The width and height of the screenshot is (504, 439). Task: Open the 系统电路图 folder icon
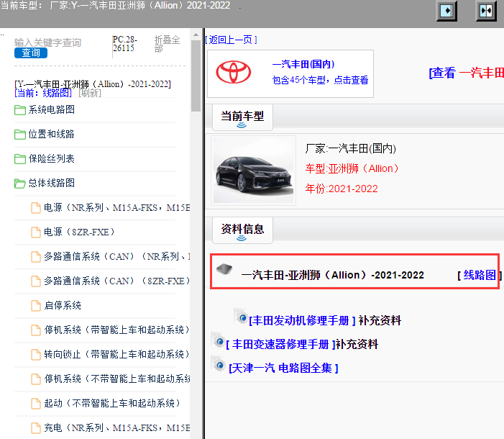click(x=20, y=110)
